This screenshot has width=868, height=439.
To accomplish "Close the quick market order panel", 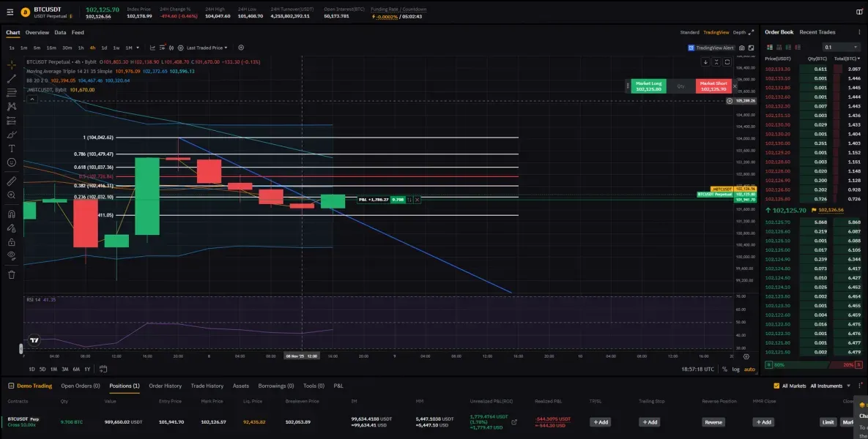I will click(735, 86).
